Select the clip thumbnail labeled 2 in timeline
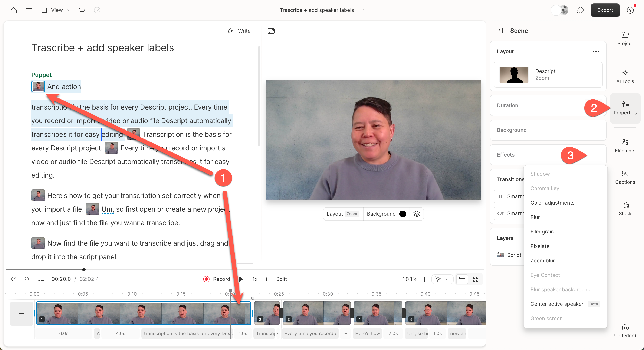 (x=266, y=313)
